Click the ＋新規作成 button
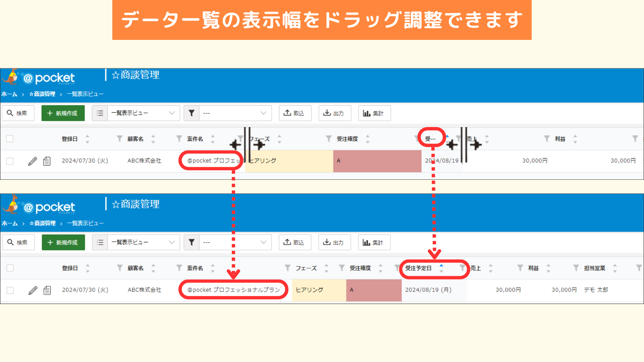 (x=62, y=114)
